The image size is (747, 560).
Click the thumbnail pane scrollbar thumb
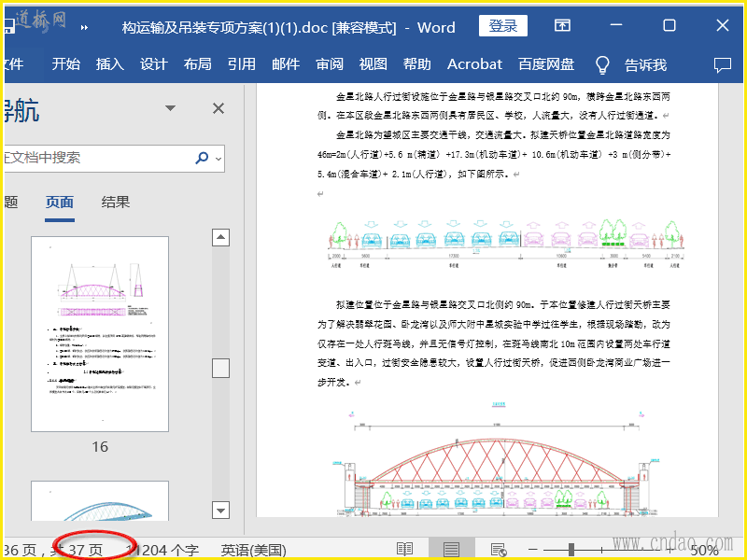point(220,368)
